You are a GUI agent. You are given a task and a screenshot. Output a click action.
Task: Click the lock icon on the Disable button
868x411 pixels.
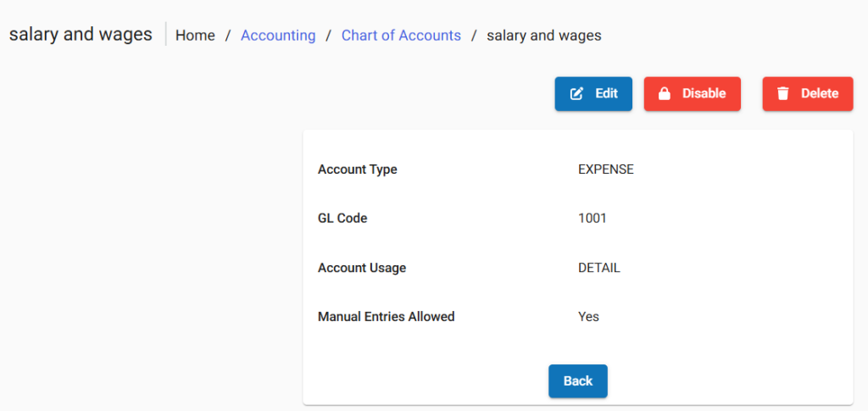click(x=665, y=94)
